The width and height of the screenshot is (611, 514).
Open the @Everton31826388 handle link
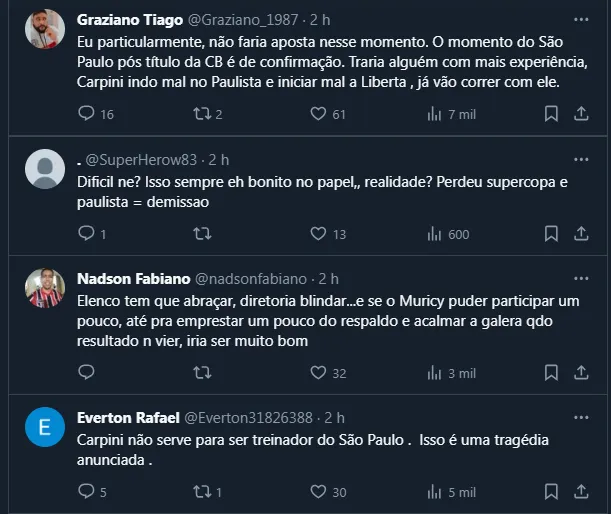(x=260, y=417)
